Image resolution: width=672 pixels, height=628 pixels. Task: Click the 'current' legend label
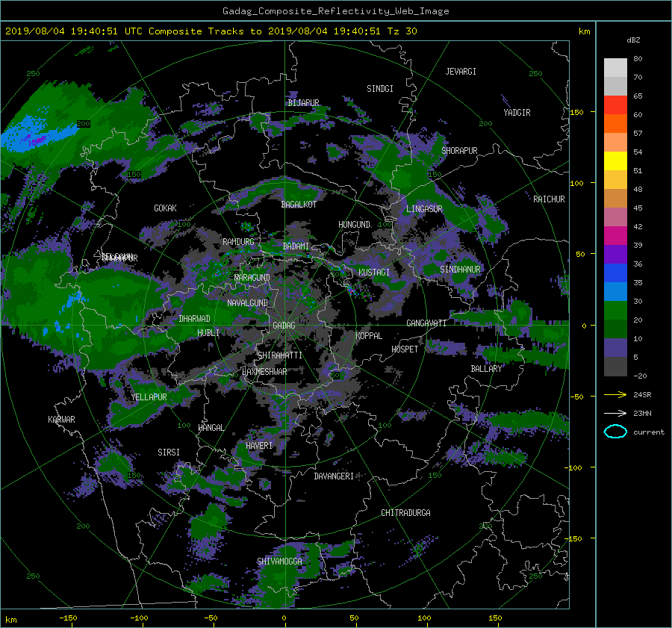[x=648, y=432]
